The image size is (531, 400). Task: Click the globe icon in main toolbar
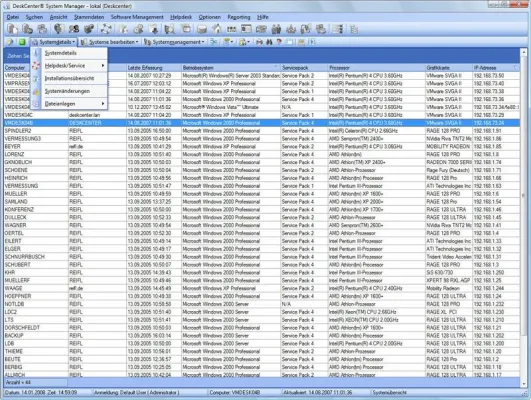[59, 29]
